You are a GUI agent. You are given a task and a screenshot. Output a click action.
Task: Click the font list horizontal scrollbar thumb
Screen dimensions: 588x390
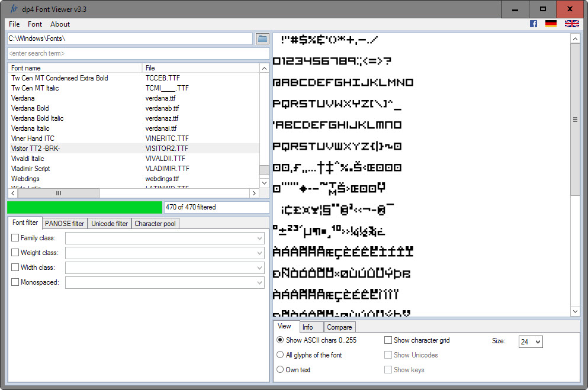(x=59, y=193)
